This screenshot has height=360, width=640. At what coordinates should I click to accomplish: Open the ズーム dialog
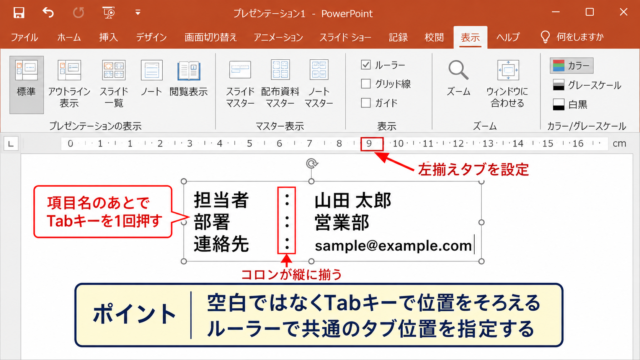(x=458, y=78)
